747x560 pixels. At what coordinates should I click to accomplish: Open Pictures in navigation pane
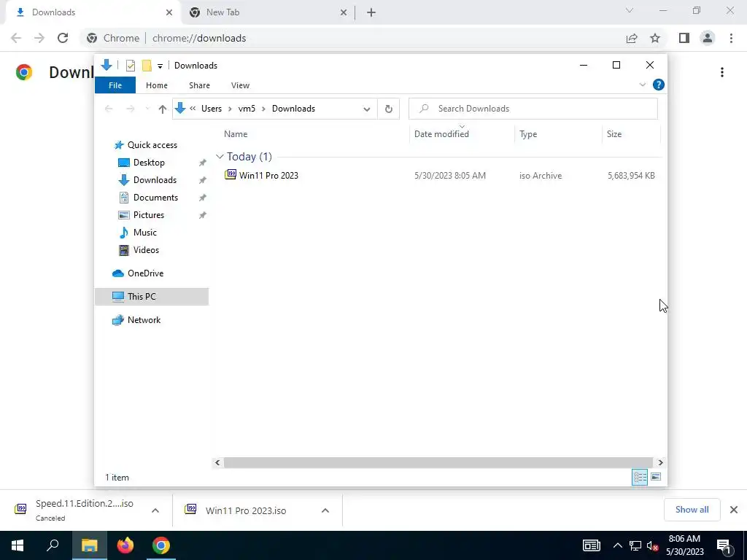coord(149,215)
